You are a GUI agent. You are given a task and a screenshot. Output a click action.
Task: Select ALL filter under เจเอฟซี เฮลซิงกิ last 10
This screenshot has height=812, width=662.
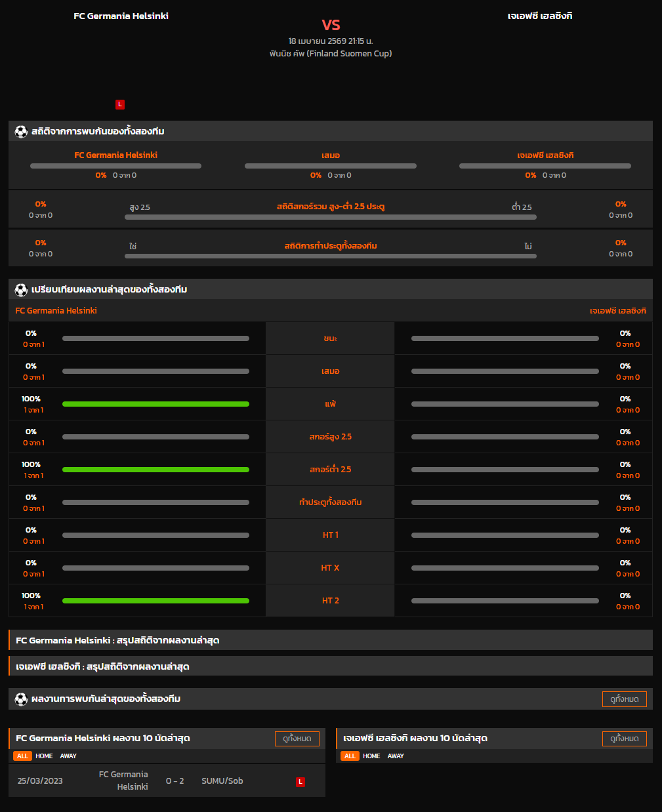[350, 756]
